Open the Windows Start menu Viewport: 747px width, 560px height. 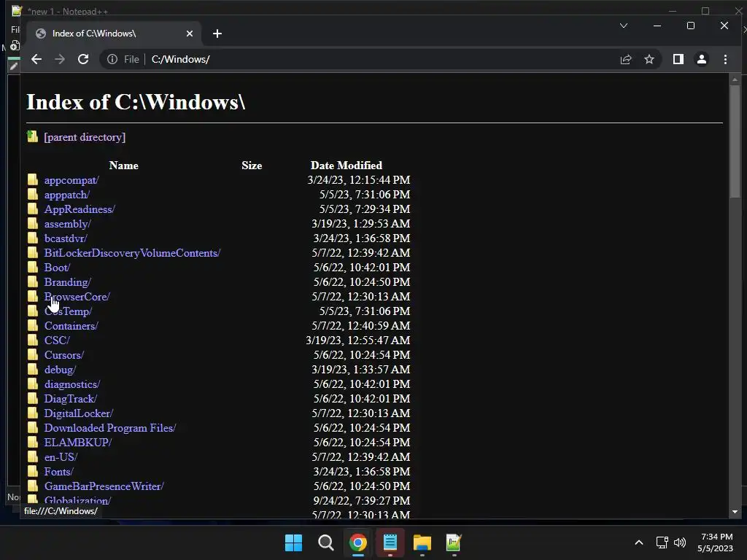[x=293, y=542]
